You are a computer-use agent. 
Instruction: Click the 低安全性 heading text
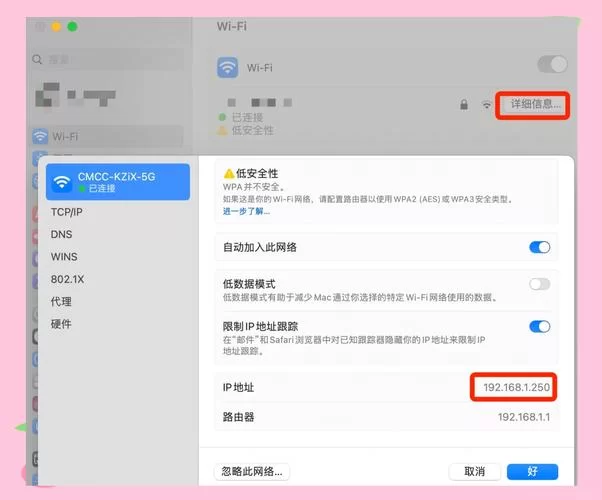pyautogui.click(x=257, y=174)
